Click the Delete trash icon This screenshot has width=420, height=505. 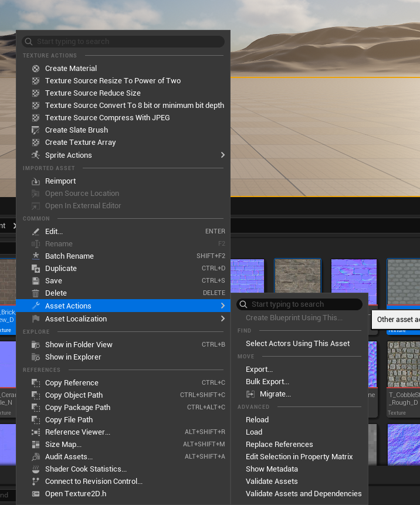[36, 293]
